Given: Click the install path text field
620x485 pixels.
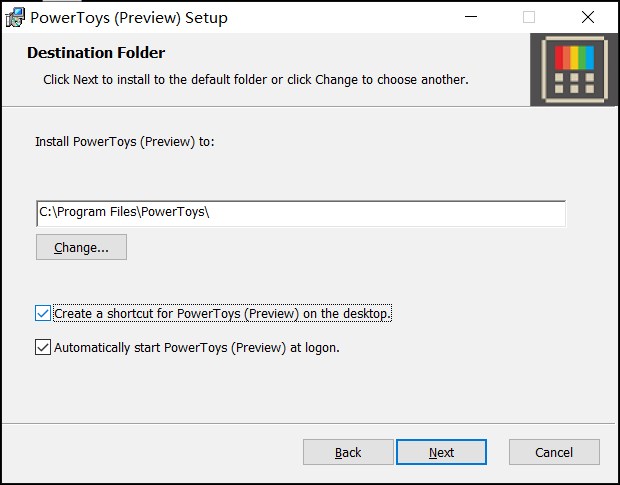Looking at the screenshot, I should tap(300, 213).
